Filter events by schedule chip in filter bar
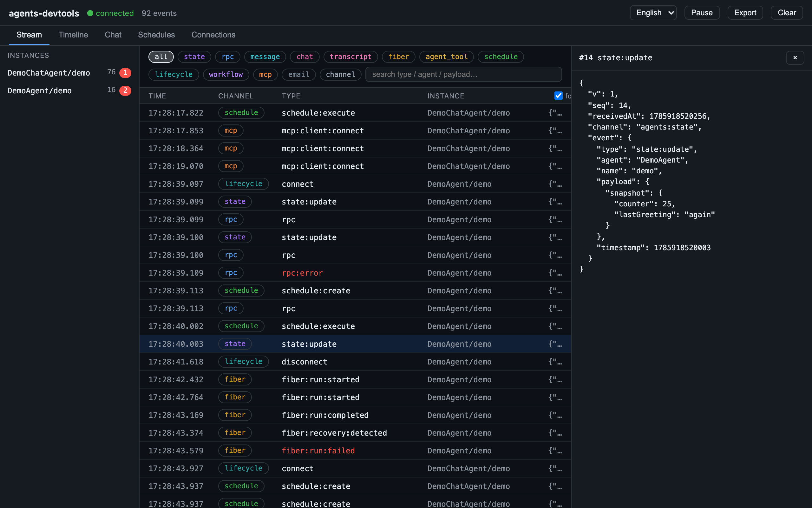 pyautogui.click(x=501, y=57)
